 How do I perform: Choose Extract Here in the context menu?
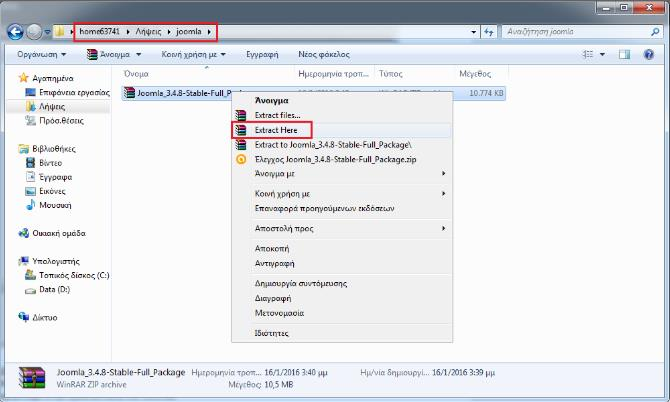point(342,130)
